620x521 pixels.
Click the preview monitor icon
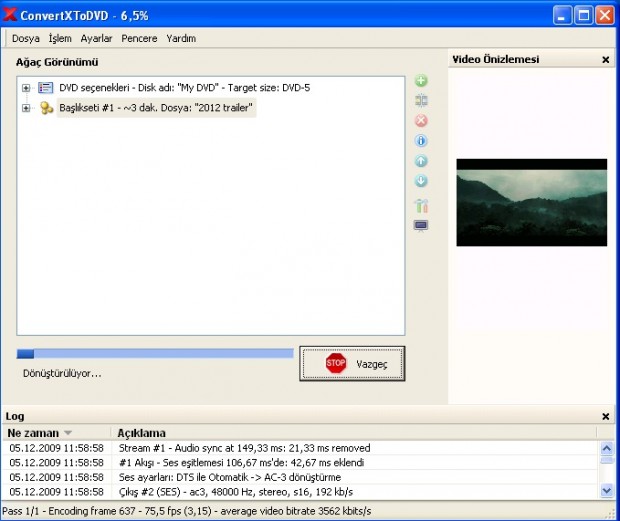[421, 225]
